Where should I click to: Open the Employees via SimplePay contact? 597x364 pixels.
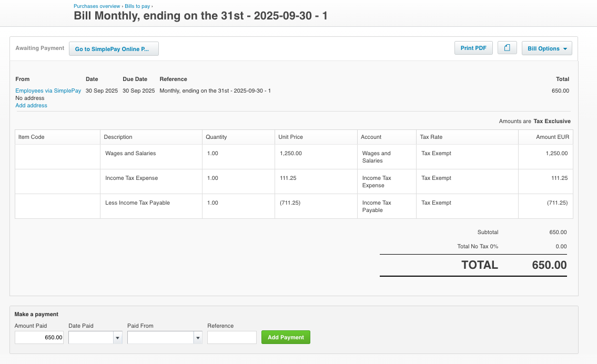pos(48,90)
